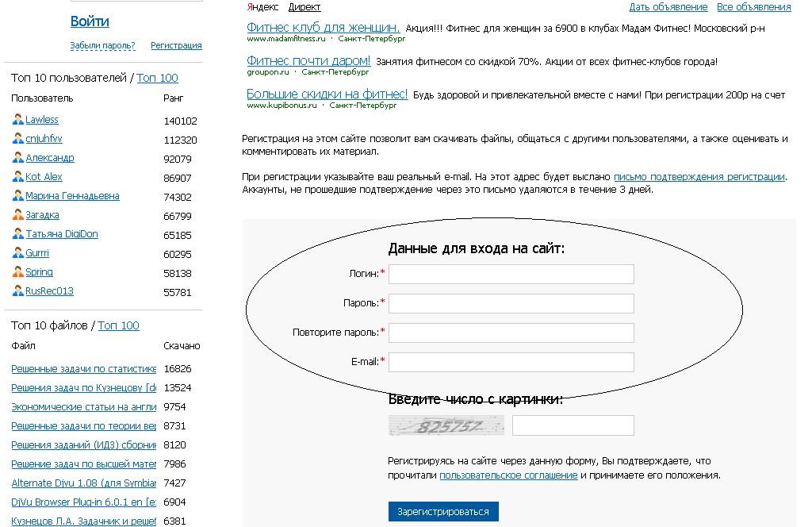812x527 pixels.
Task: Click the captcha number image
Action: coord(446,425)
